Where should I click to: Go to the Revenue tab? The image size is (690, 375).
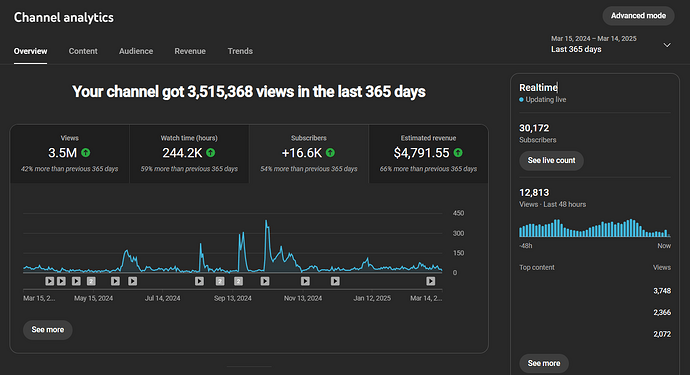[190, 51]
